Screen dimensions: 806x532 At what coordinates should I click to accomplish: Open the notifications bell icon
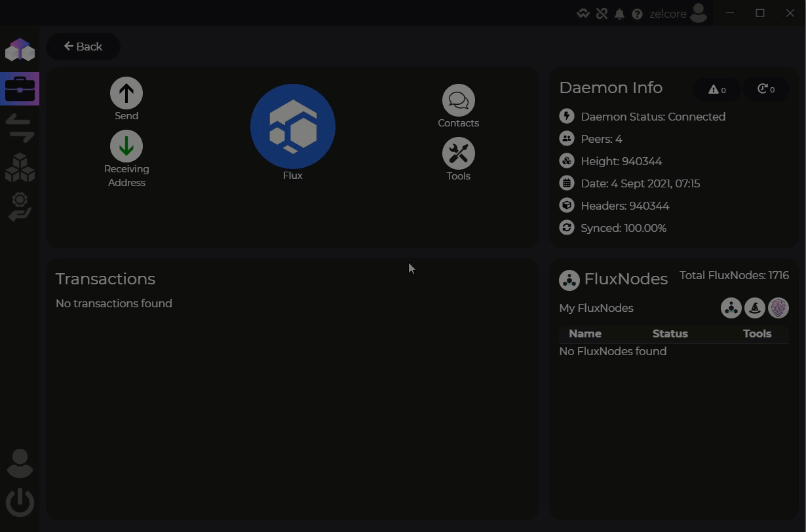[619, 14]
